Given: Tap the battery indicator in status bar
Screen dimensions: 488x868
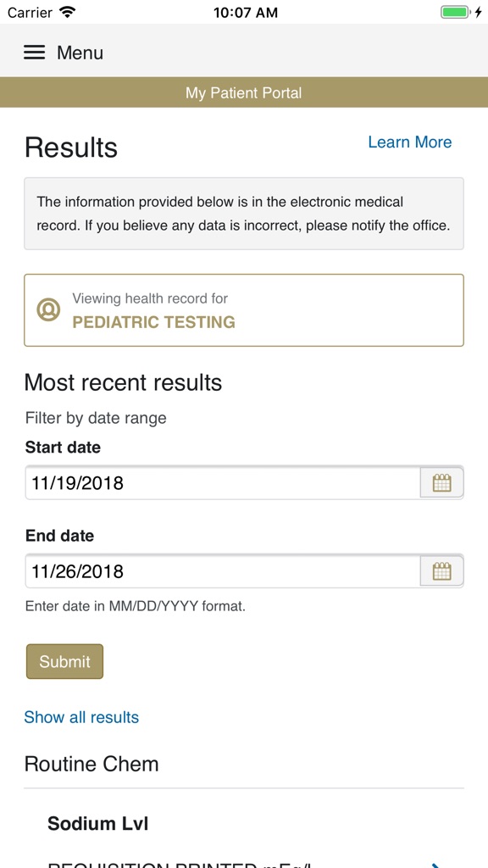Looking at the screenshot, I should [x=454, y=13].
